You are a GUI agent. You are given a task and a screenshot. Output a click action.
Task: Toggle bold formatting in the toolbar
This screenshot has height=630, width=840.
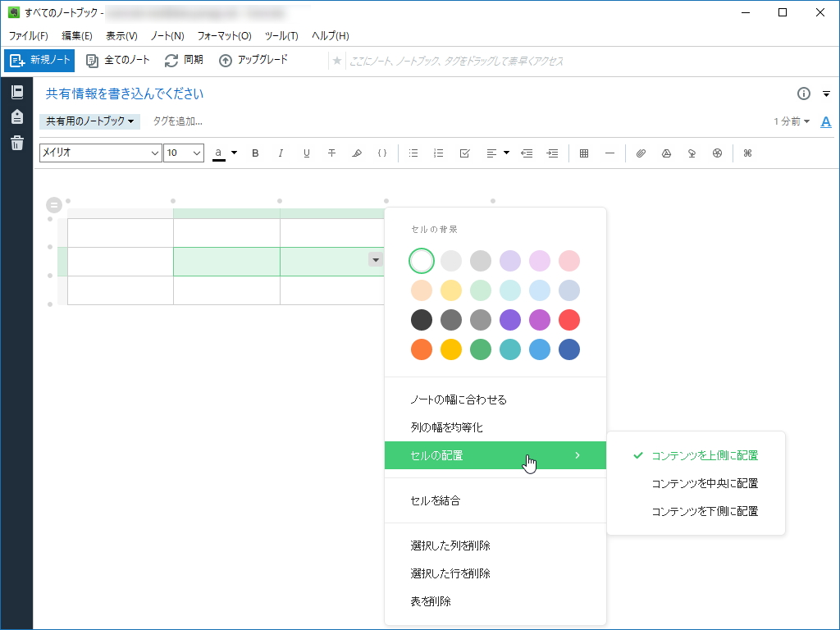point(255,153)
